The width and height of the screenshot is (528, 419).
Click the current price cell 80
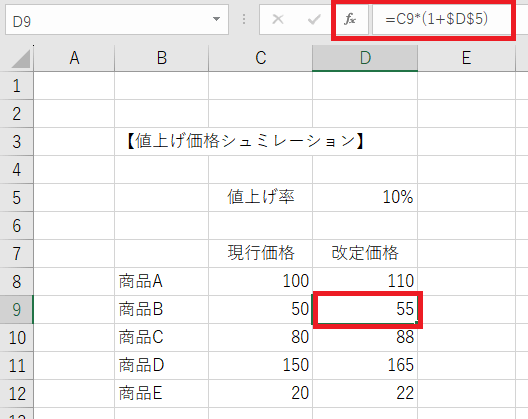pos(261,337)
